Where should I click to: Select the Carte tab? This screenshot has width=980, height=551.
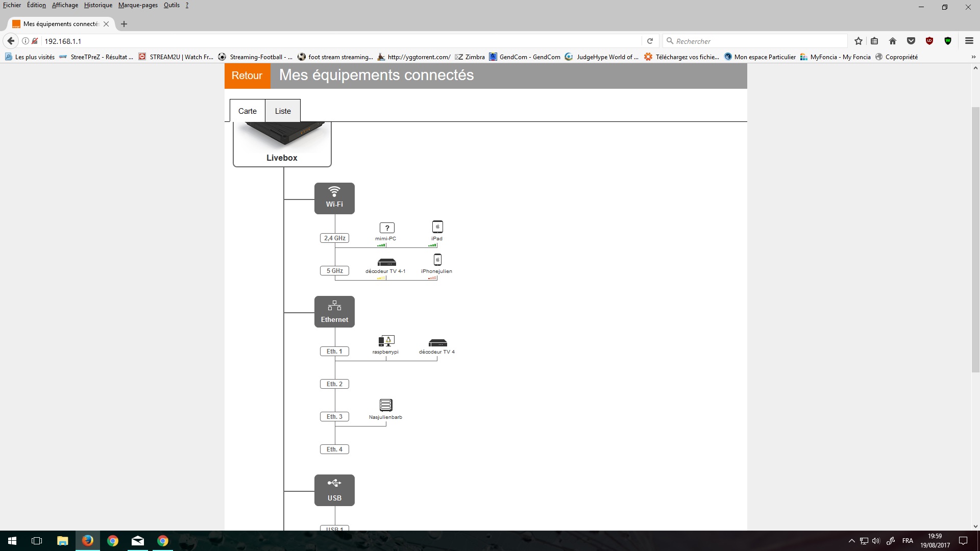pyautogui.click(x=247, y=111)
